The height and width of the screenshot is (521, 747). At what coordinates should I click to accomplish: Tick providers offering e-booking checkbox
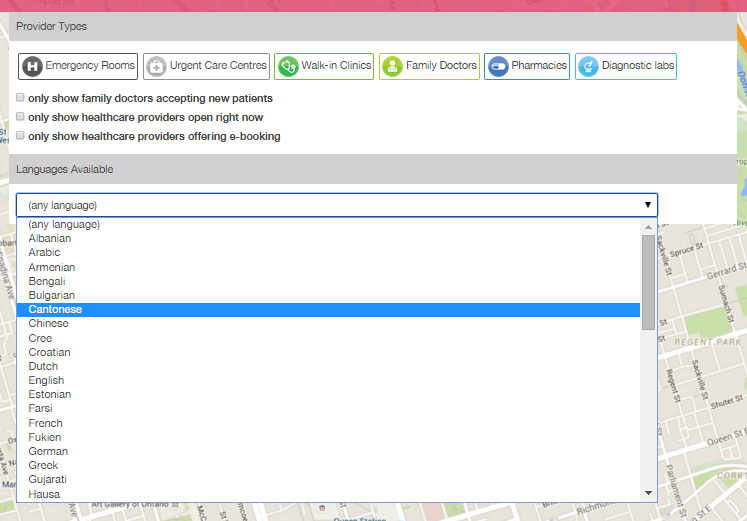(20, 136)
